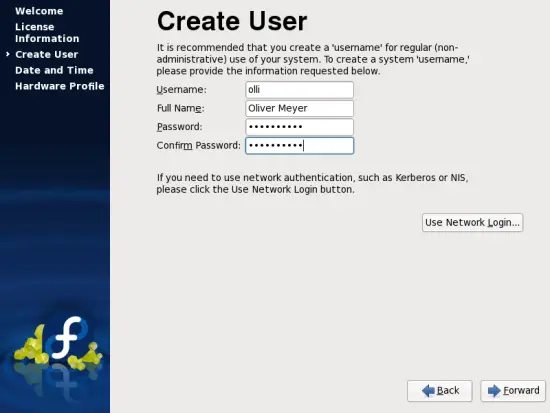
Task: Click the Use Network Login button
Action: point(472,222)
